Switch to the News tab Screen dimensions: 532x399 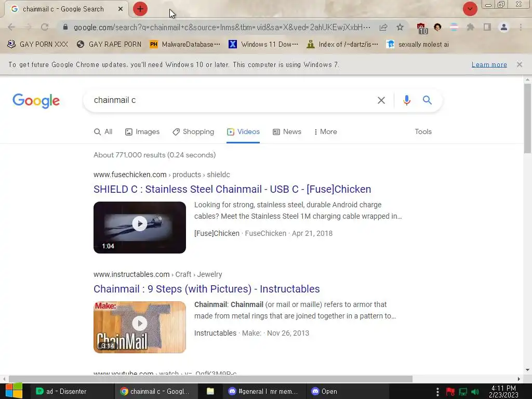coord(287,131)
